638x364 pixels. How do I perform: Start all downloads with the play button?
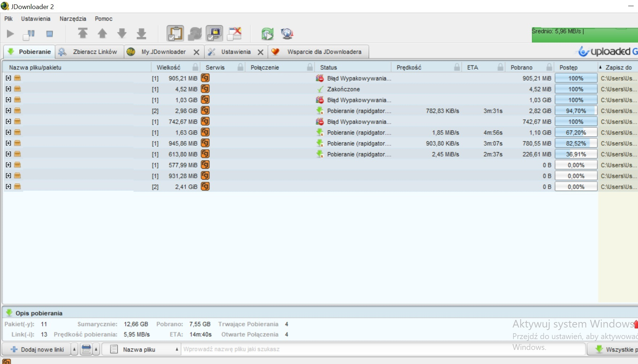coord(10,34)
